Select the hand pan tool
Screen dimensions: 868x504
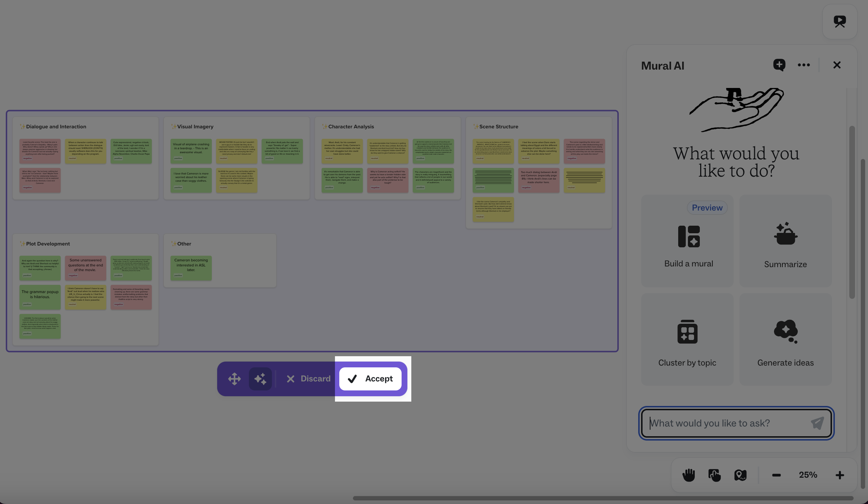[688, 475]
